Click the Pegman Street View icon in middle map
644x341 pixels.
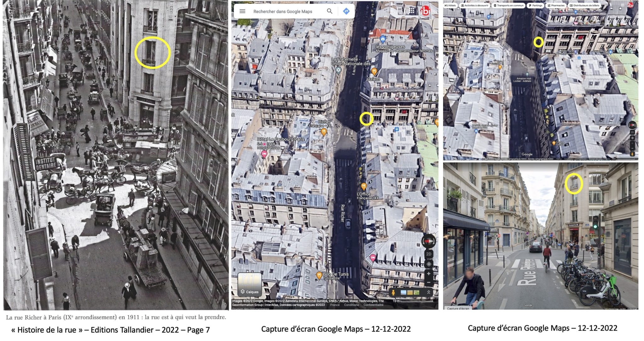tap(393, 293)
